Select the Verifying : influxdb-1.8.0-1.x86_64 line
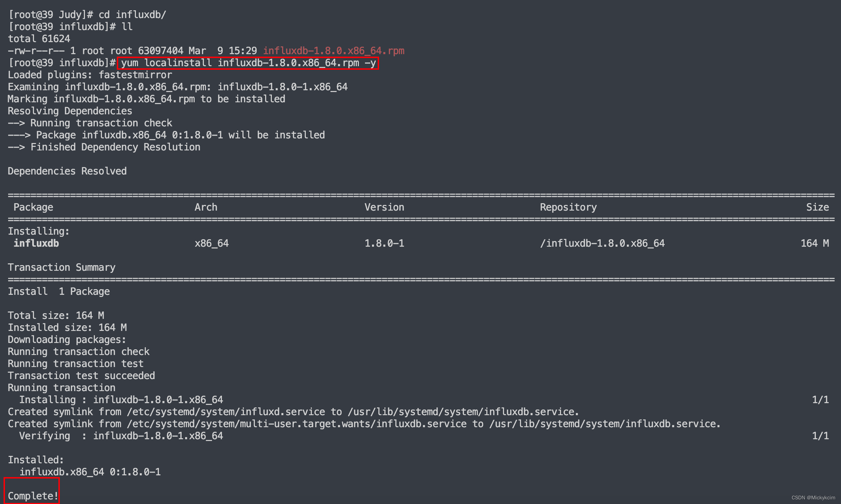This screenshot has height=504, width=841. pyautogui.click(x=121, y=436)
